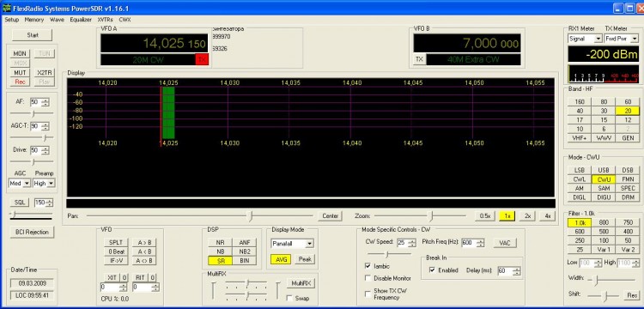
Task: Open the XVTRs menu
Action: coord(105,19)
